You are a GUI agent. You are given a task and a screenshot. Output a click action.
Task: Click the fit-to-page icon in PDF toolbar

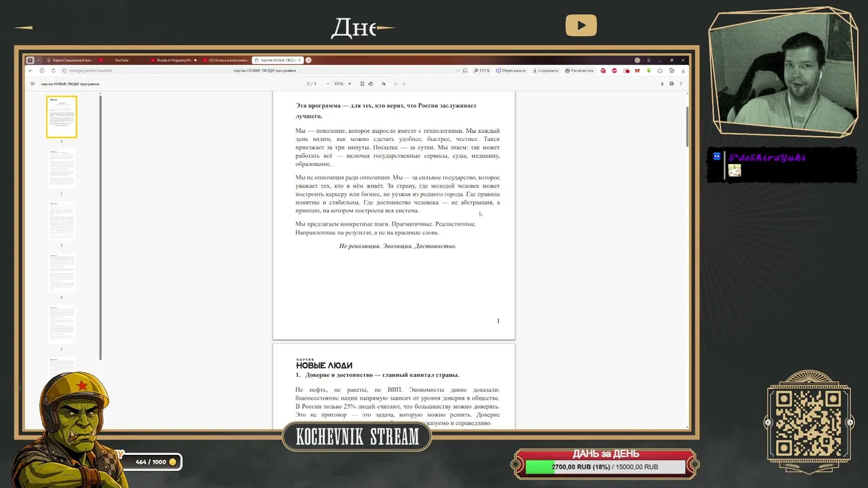pos(362,84)
